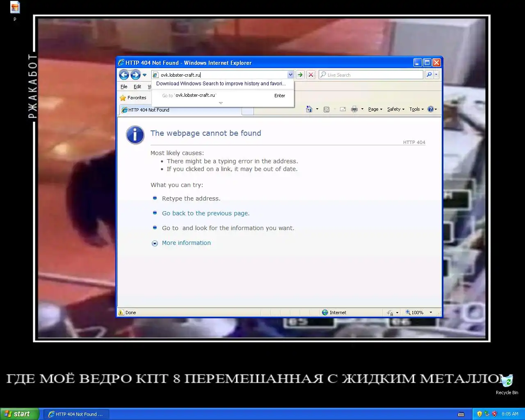
Task: Maximize the Internet Explorer window
Action: [x=427, y=63]
